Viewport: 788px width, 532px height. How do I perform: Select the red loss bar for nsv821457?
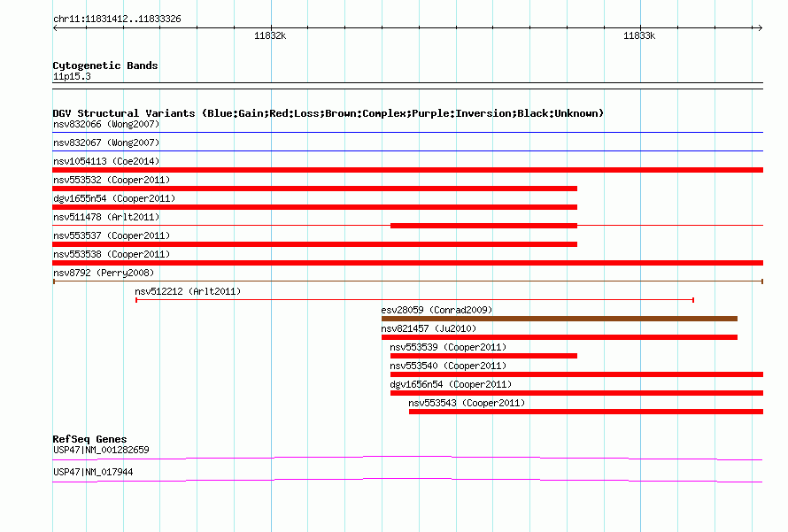pyautogui.click(x=560, y=337)
